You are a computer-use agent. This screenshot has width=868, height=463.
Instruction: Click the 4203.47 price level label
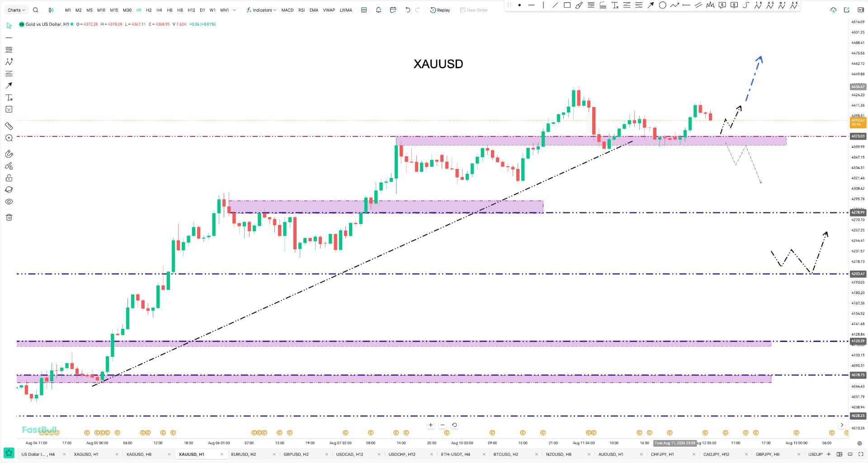point(858,274)
